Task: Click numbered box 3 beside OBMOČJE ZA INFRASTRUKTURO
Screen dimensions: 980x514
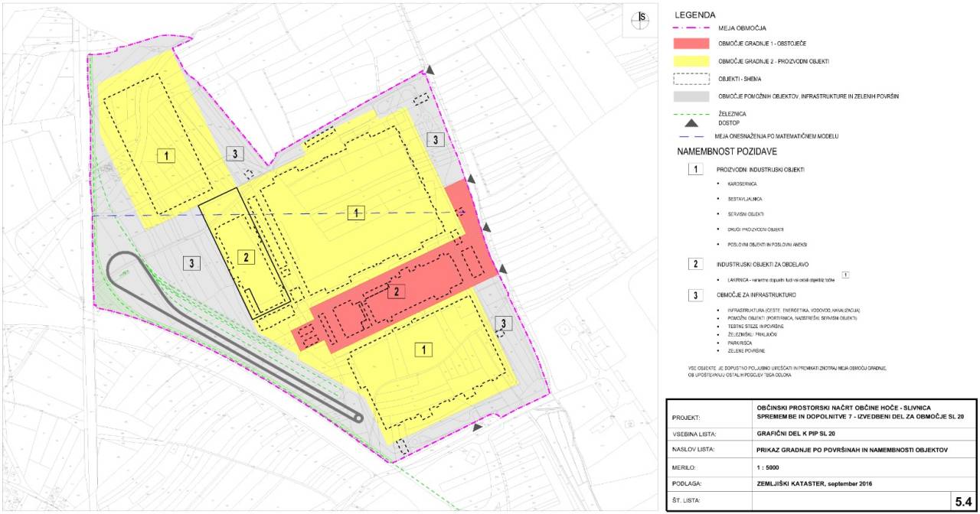Action: pyautogui.click(x=695, y=294)
